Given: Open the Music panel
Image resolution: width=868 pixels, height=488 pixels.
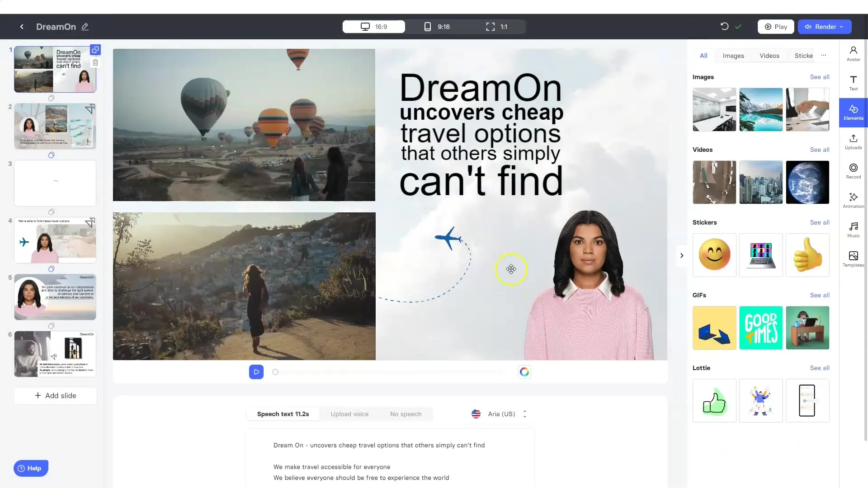Looking at the screenshot, I should click(x=853, y=230).
